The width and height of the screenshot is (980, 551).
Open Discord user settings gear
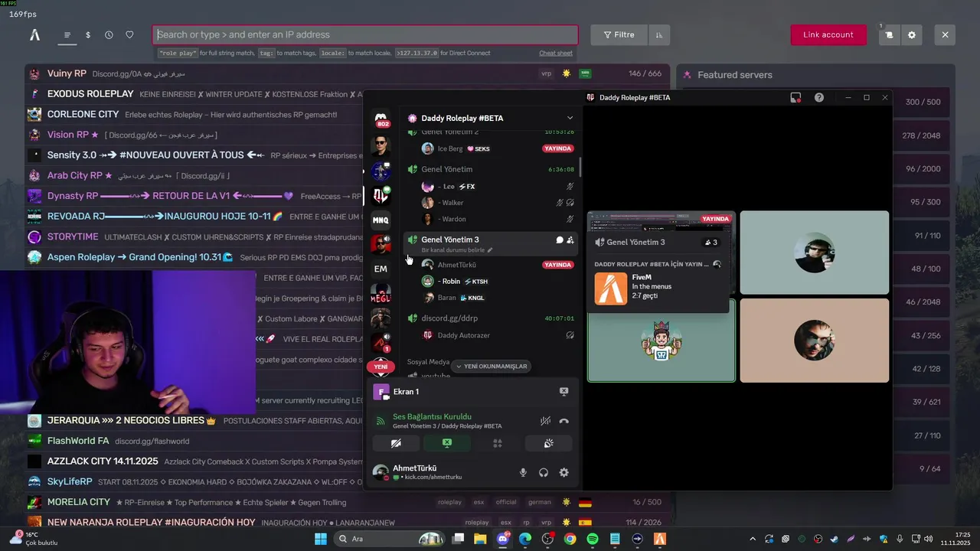tap(564, 472)
